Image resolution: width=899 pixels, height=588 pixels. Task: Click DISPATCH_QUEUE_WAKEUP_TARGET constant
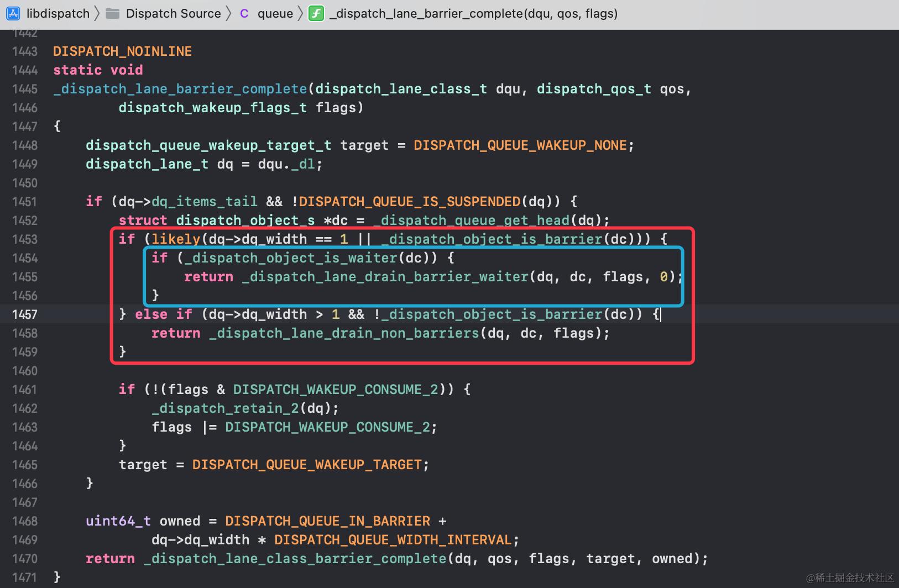[307, 465]
